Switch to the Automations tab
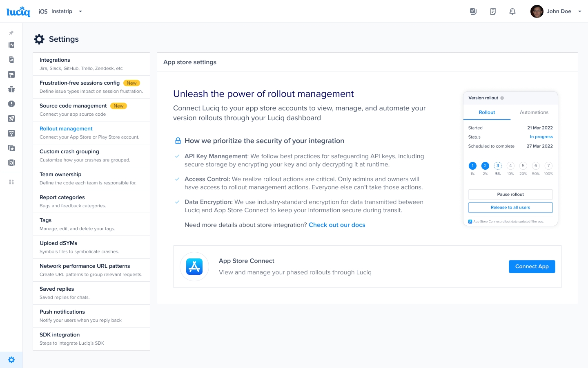The width and height of the screenshot is (588, 368). coord(534,112)
